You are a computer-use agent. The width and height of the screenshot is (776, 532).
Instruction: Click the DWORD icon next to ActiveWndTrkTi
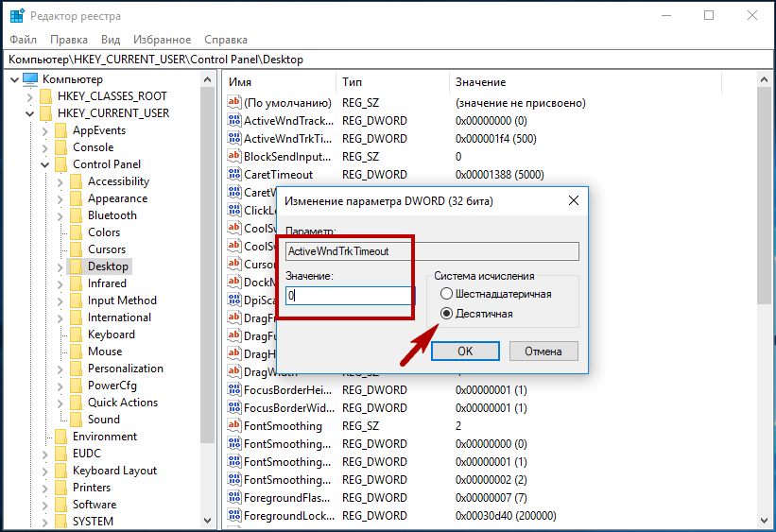tap(234, 138)
